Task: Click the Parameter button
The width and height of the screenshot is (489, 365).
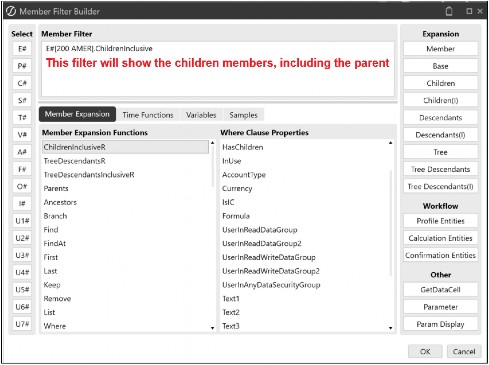Action: 440,307
